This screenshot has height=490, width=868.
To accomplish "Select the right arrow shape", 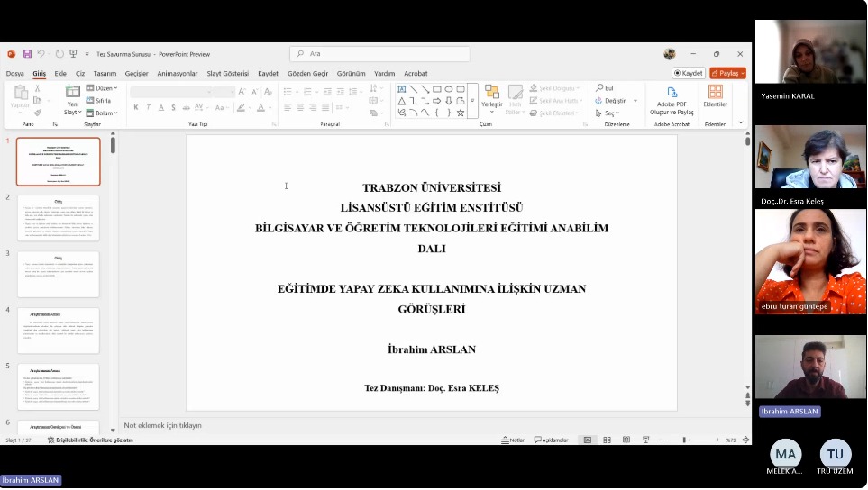I will (x=437, y=101).
